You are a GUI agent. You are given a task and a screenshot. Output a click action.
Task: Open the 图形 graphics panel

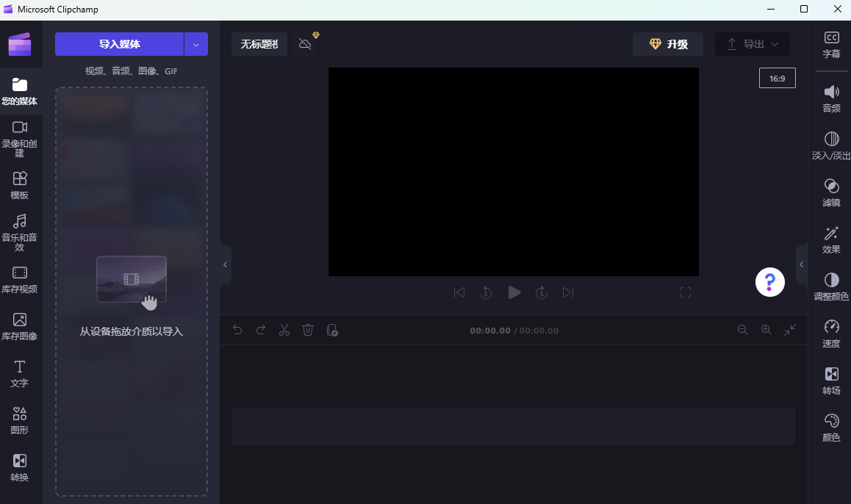[x=20, y=420]
